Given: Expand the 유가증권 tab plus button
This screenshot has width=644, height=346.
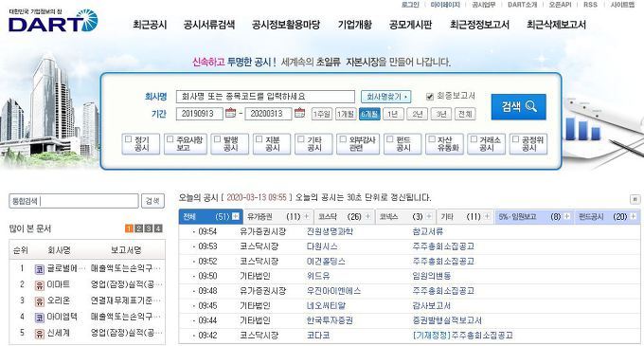Looking at the screenshot, I should [307, 216].
